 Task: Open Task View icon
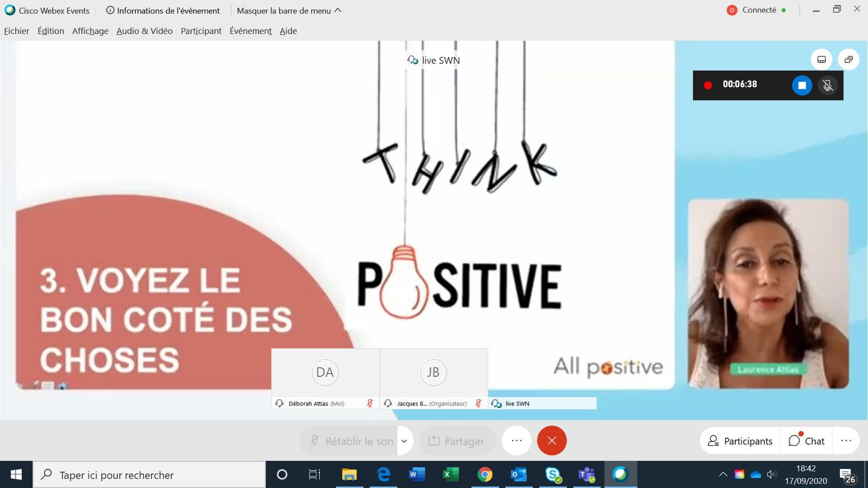(x=314, y=474)
